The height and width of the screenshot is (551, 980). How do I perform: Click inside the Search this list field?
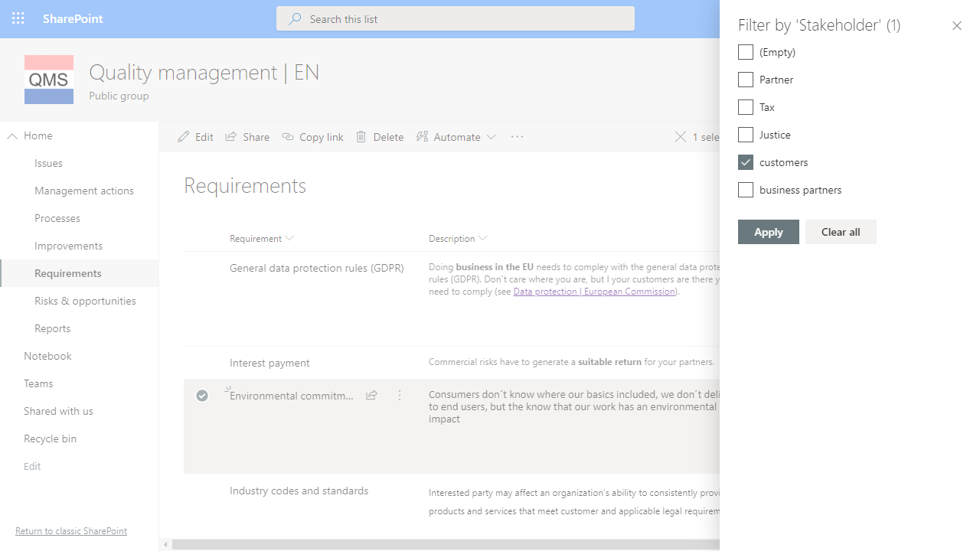click(x=456, y=18)
